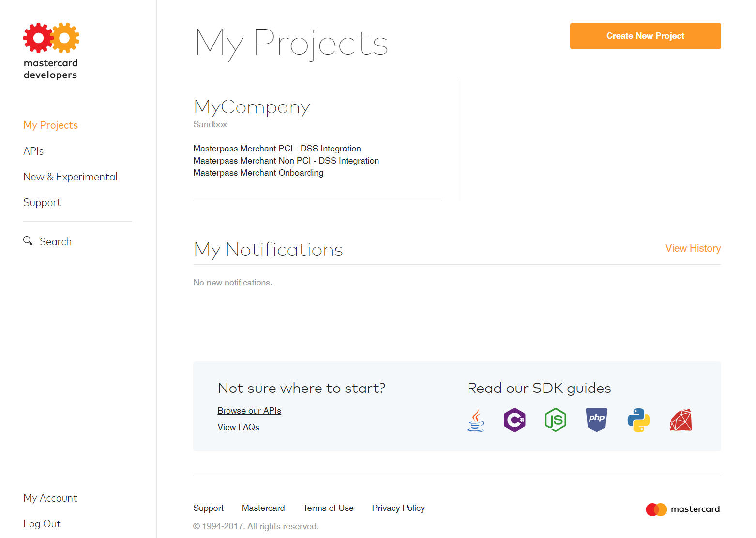Open the MyCompany project
Screen dimensions: 756x538
(x=252, y=107)
